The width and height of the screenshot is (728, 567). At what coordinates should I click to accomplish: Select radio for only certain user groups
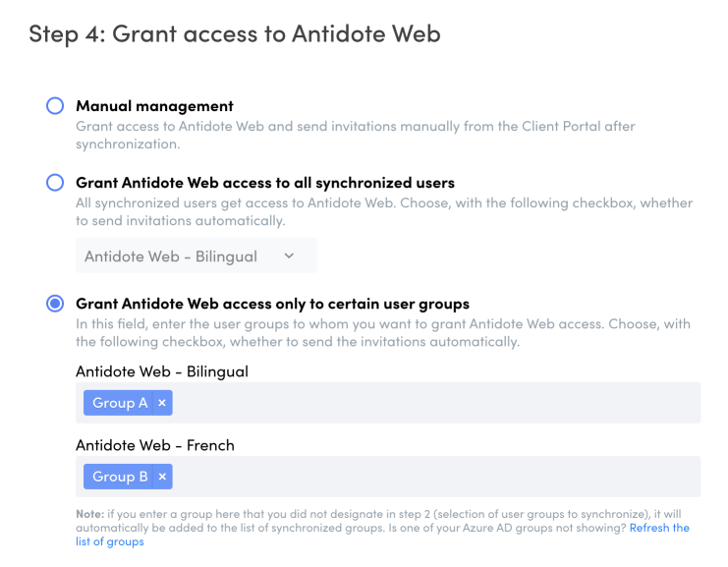point(55,304)
